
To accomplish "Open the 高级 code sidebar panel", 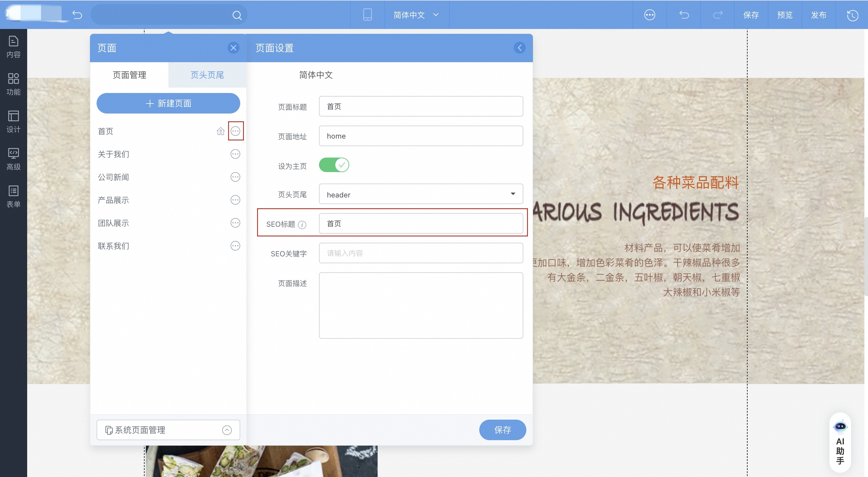I will pos(14,159).
